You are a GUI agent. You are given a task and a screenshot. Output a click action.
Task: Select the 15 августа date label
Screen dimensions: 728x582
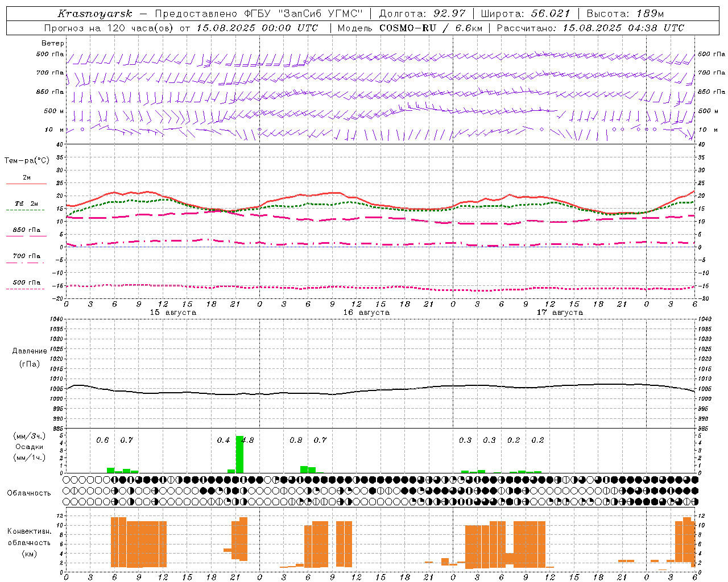click(x=173, y=313)
